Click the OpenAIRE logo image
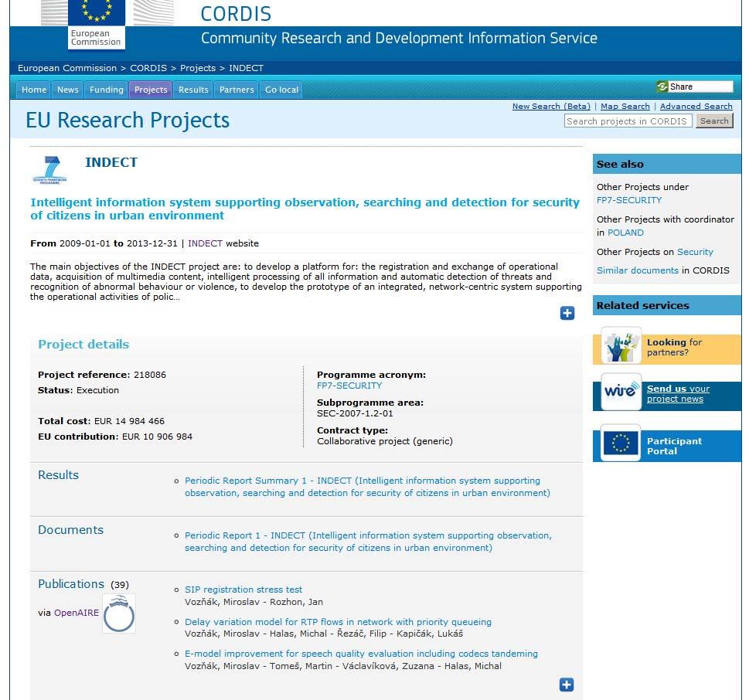 tap(119, 613)
